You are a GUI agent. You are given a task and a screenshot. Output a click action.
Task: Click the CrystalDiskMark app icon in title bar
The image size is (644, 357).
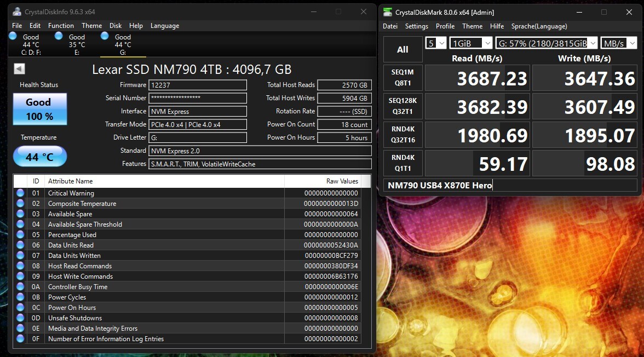click(x=388, y=12)
